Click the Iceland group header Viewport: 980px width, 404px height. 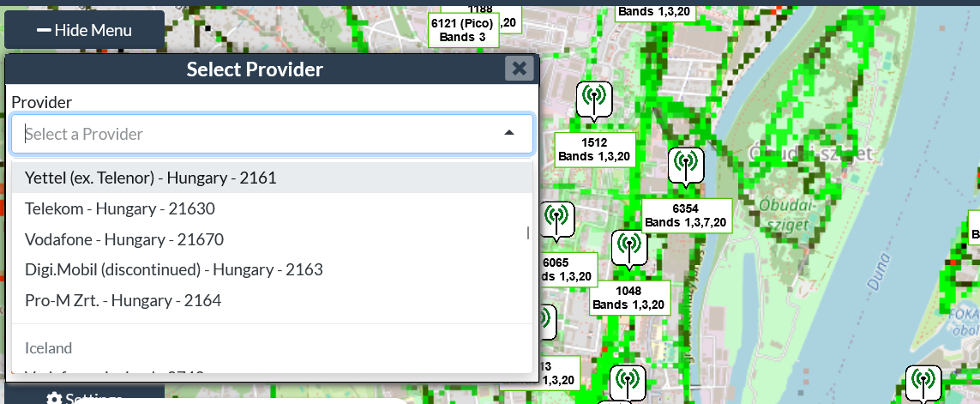point(48,347)
